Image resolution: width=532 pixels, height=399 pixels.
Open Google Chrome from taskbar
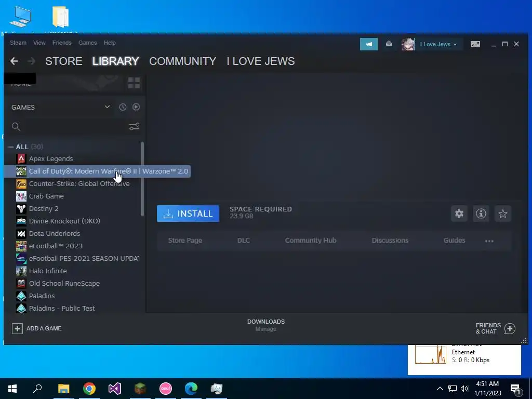[x=89, y=389]
